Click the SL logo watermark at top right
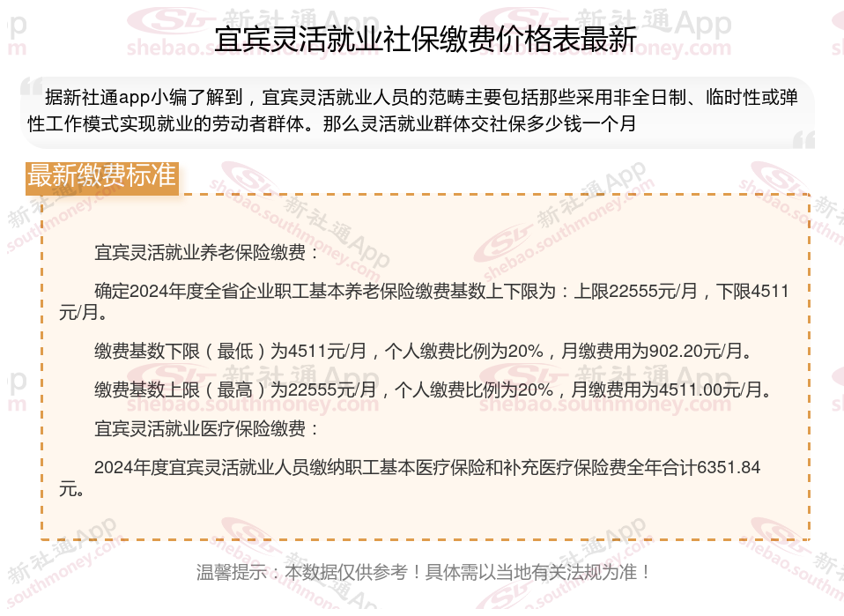This screenshot has height=616, width=844. 521,20
